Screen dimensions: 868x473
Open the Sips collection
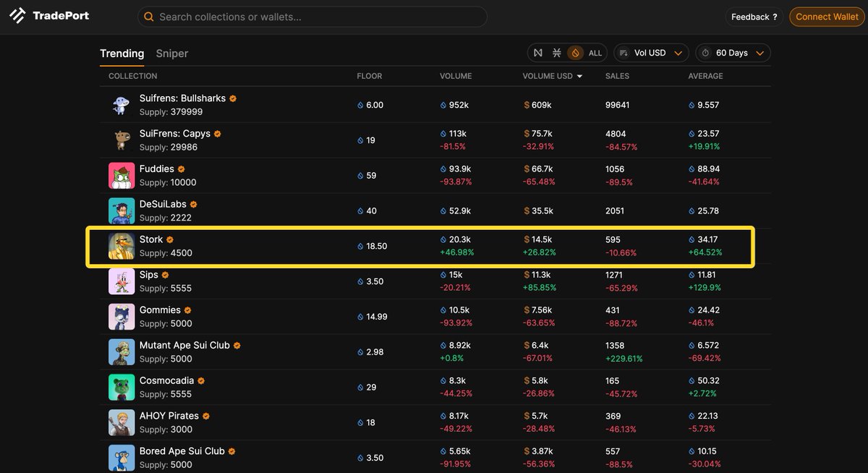pos(148,275)
